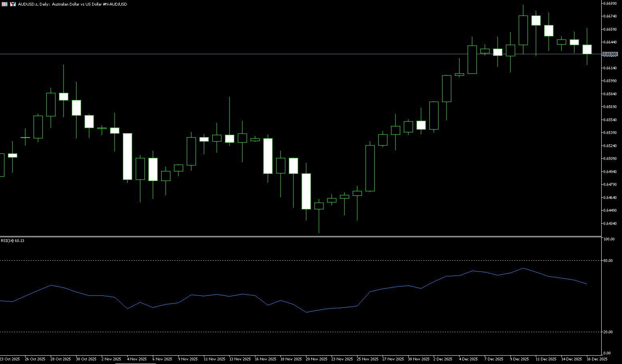The width and height of the screenshot is (622, 364).
Task: Click the Depth of Market grid icon
Action: pyautogui.click(x=4, y=4)
